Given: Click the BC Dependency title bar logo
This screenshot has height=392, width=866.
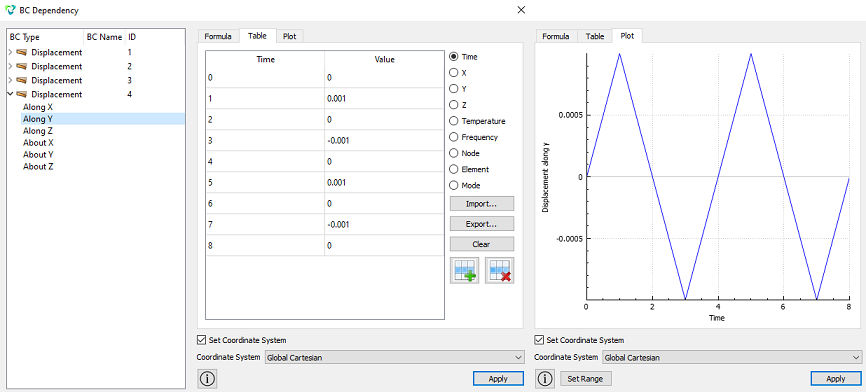Looking at the screenshot, I should coord(9,10).
